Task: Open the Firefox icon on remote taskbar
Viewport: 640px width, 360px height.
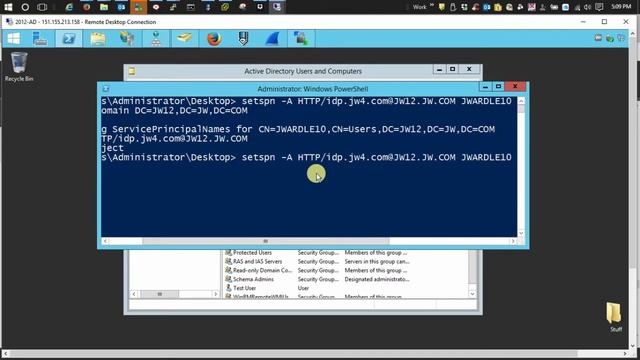Action: coord(214,39)
